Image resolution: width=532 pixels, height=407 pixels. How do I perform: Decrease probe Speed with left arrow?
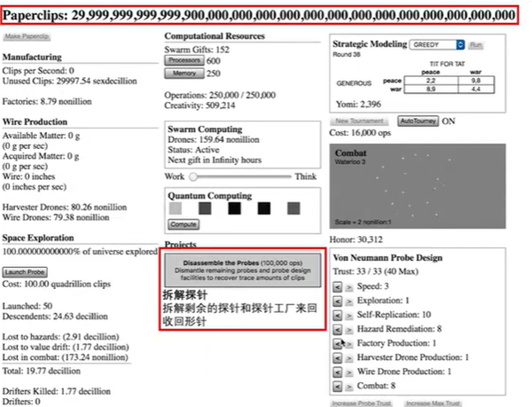point(337,287)
